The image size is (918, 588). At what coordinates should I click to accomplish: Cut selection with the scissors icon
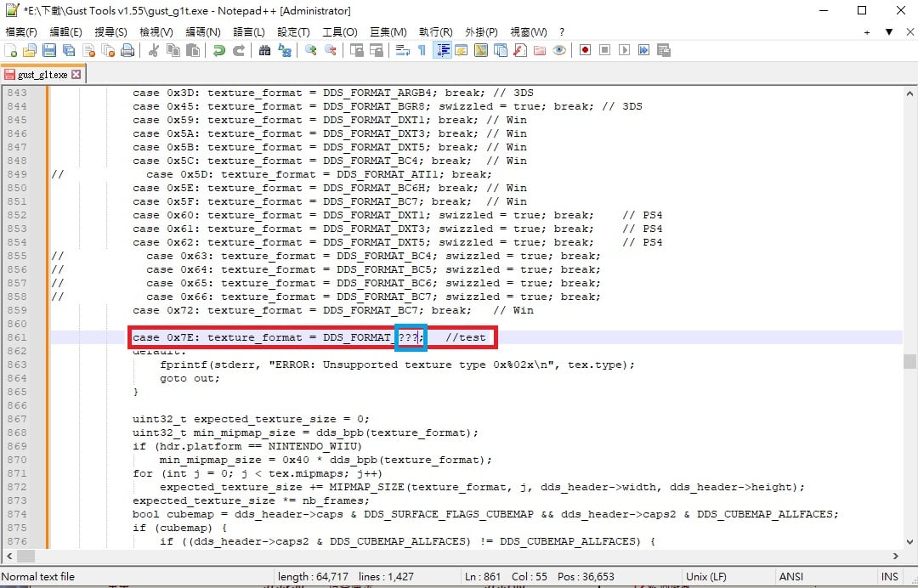click(x=153, y=50)
